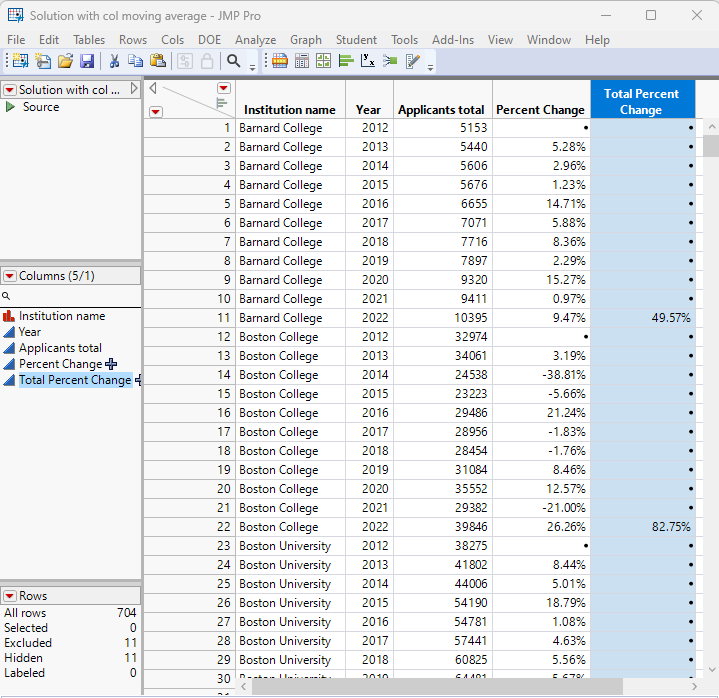Select Applicants total in Columns list
Image resolution: width=719 pixels, height=698 pixels.
(x=60, y=348)
